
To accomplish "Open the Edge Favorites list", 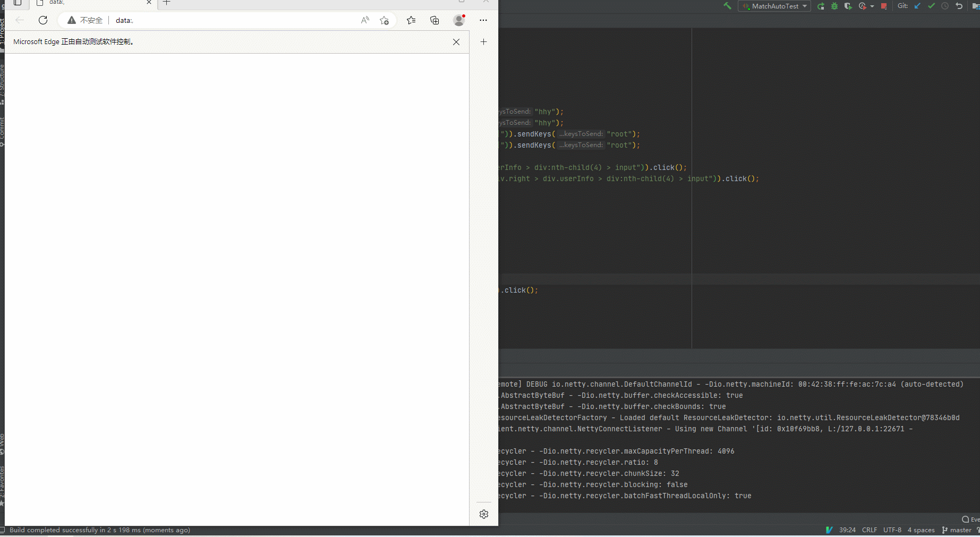I will pos(411,20).
